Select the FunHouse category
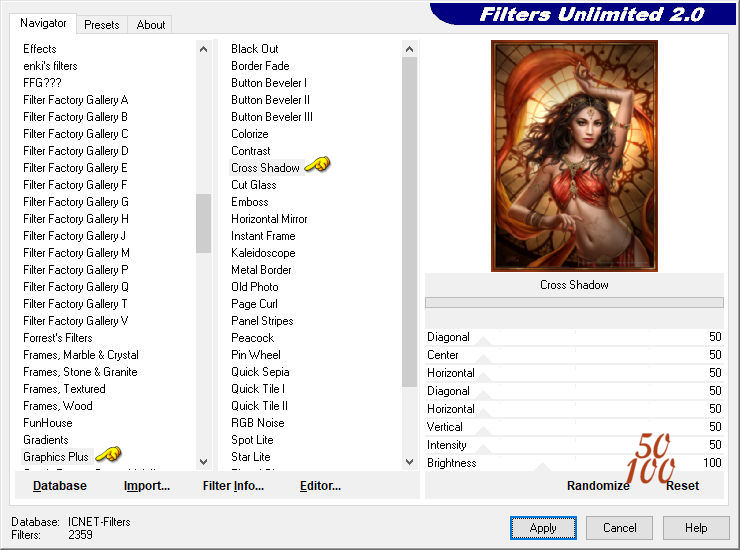The height and width of the screenshot is (550, 740). pyautogui.click(x=48, y=423)
